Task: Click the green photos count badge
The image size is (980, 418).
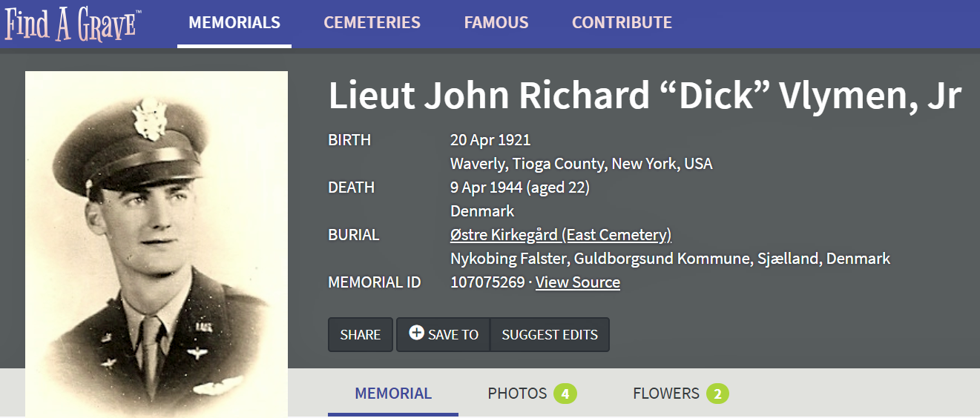Action: coord(565,394)
